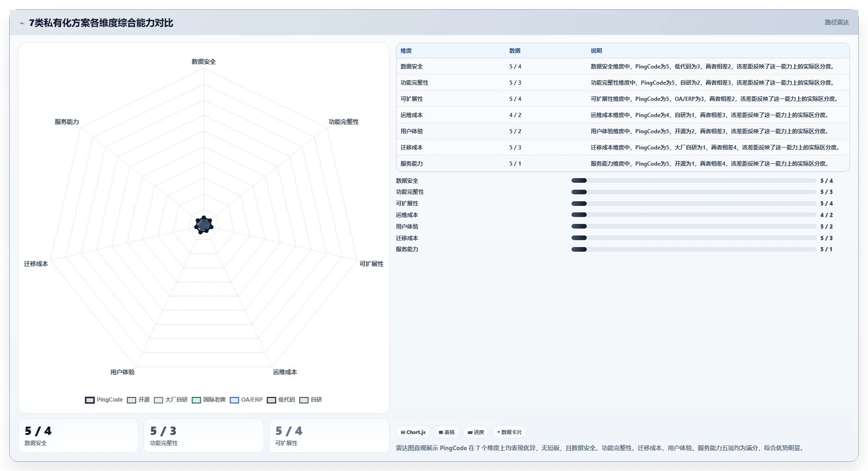Screen dimensions: 868x471
Task: Click the 路径雷达 tag in the header
Action: coord(837,22)
